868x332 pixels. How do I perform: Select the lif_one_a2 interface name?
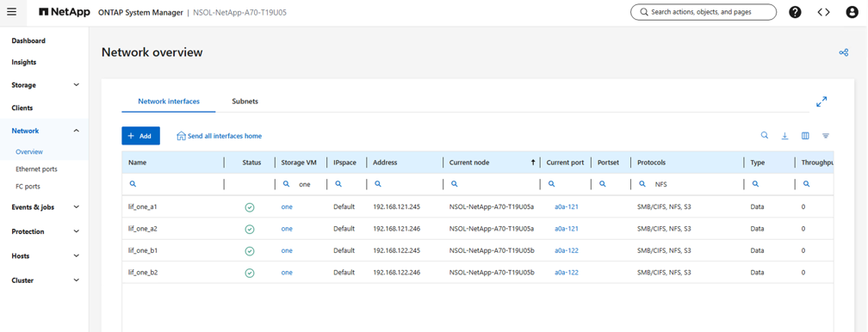click(x=143, y=229)
